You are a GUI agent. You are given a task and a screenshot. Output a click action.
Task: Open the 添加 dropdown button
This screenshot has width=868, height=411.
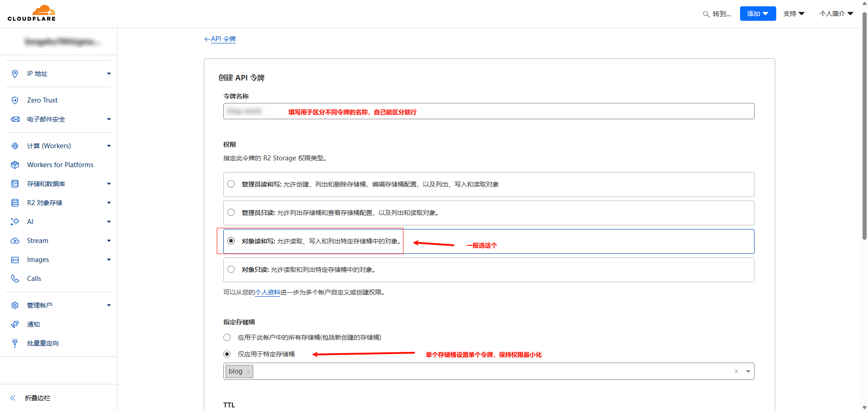coord(758,14)
